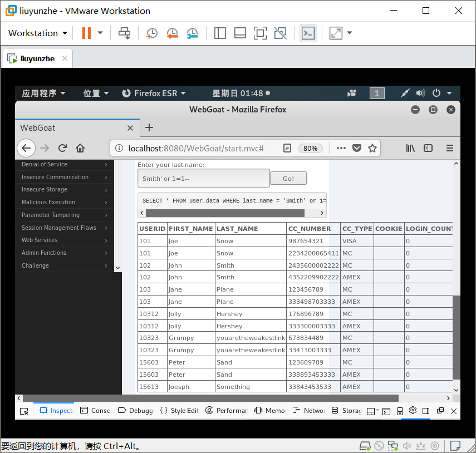
Task: Toggle Firefox reader view
Action: pyautogui.click(x=287, y=148)
